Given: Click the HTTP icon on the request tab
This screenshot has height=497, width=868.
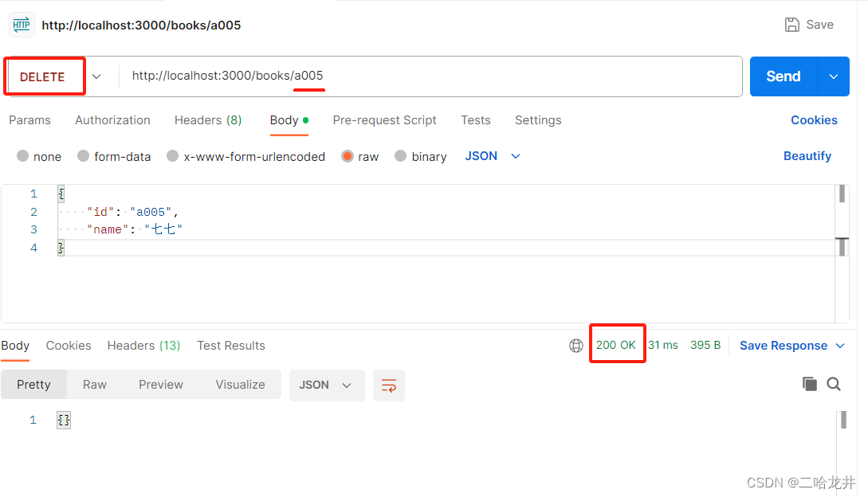Looking at the screenshot, I should pyautogui.click(x=22, y=25).
